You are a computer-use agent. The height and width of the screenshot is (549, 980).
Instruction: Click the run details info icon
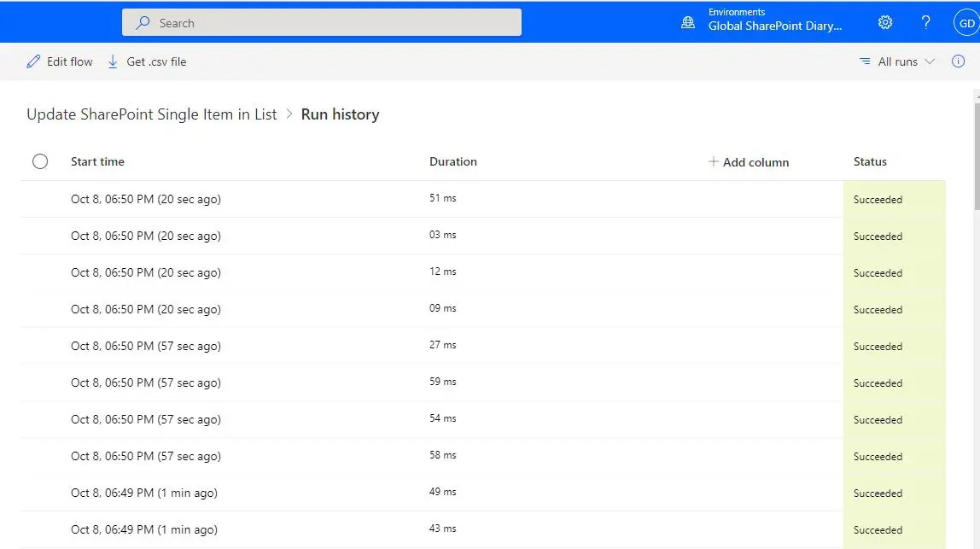click(x=956, y=61)
